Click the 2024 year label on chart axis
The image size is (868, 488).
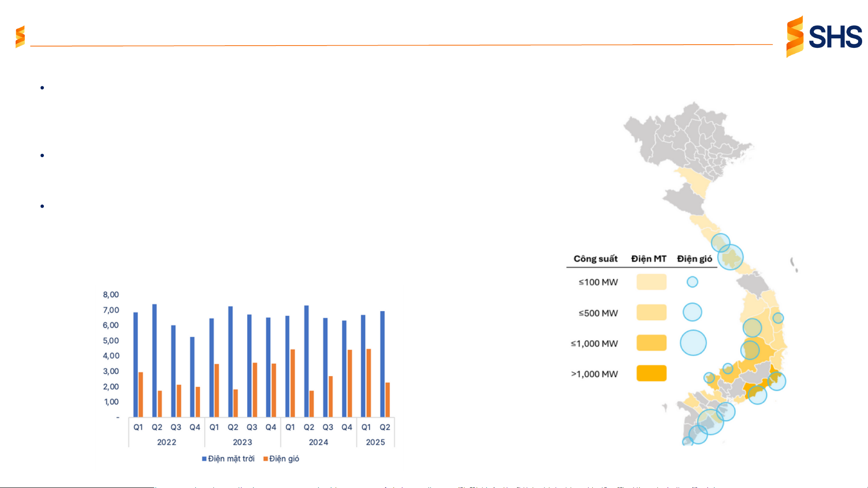coord(318,442)
